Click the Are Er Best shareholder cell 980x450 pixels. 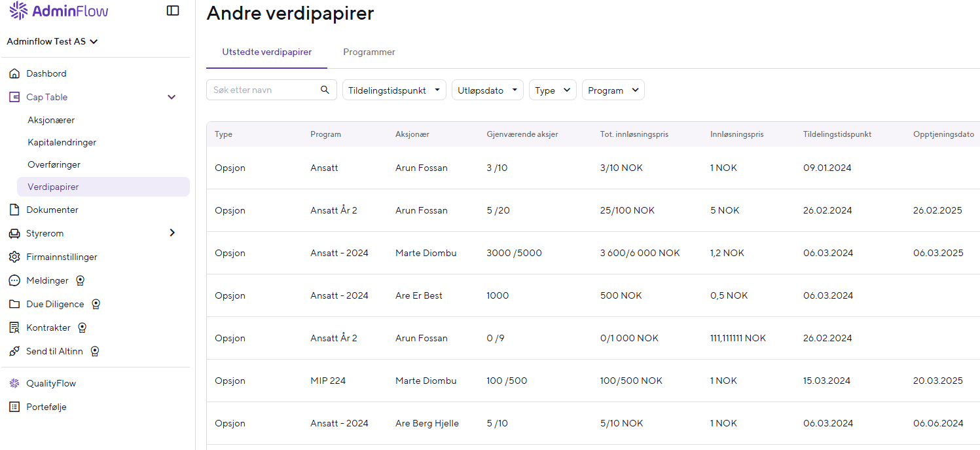419,295
